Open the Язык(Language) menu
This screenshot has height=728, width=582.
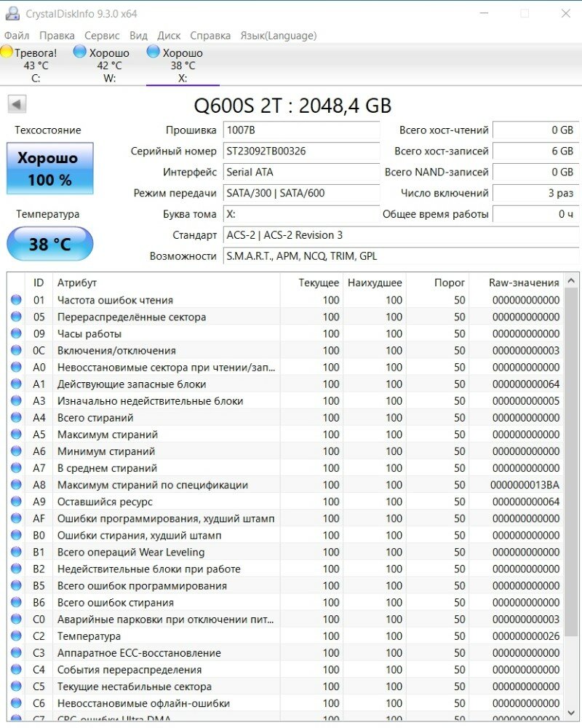coord(279,36)
